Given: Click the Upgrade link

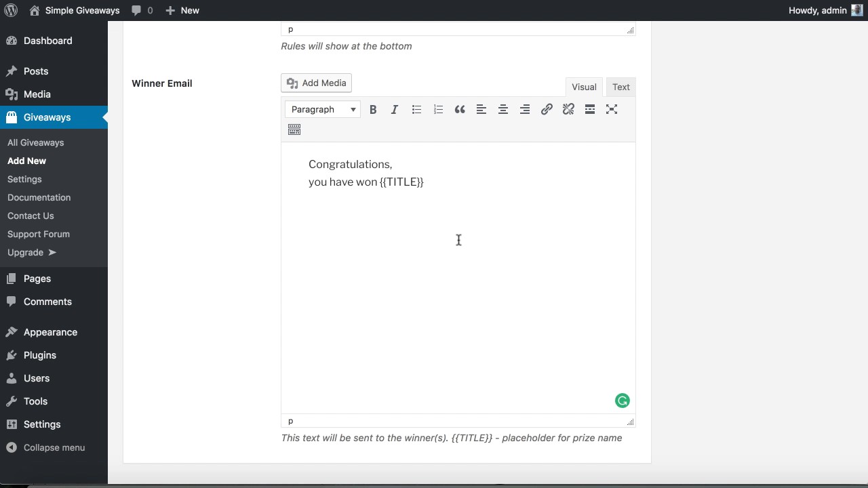Looking at the screenshot, I should pos(31,252).
